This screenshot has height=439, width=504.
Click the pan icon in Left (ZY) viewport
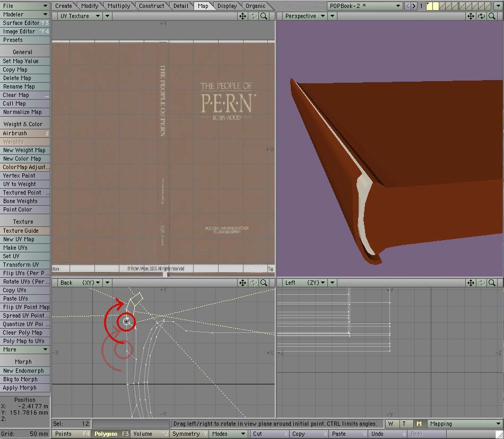(x=471, y=283)
